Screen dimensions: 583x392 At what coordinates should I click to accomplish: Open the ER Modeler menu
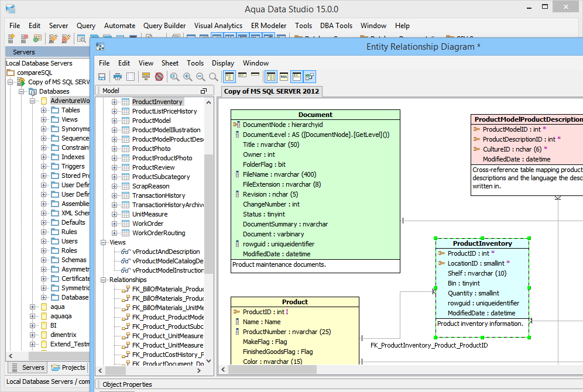pyautogui.click(x=269, y=26)
